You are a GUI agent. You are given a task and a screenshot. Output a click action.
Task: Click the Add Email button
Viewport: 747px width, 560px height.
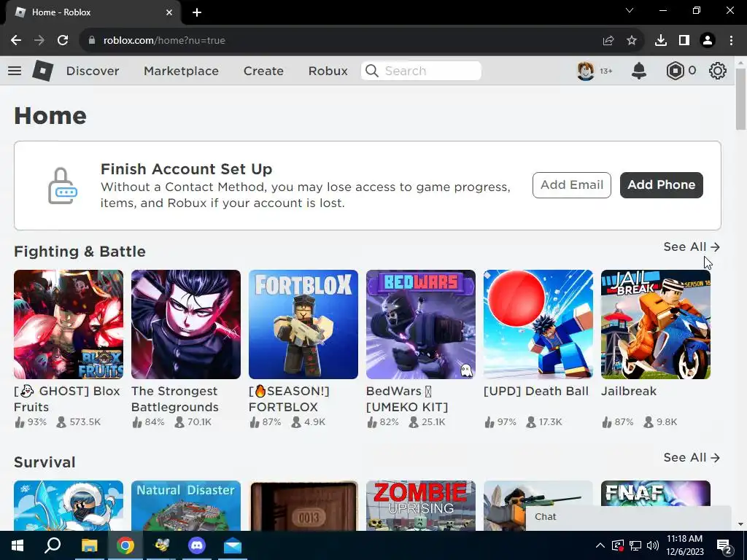572,185
